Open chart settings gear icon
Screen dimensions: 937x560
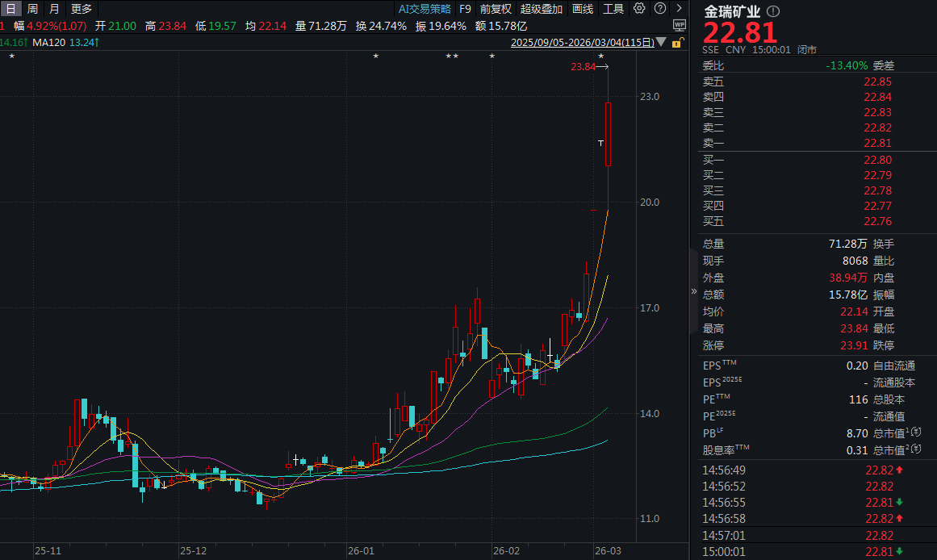point(639,9)
